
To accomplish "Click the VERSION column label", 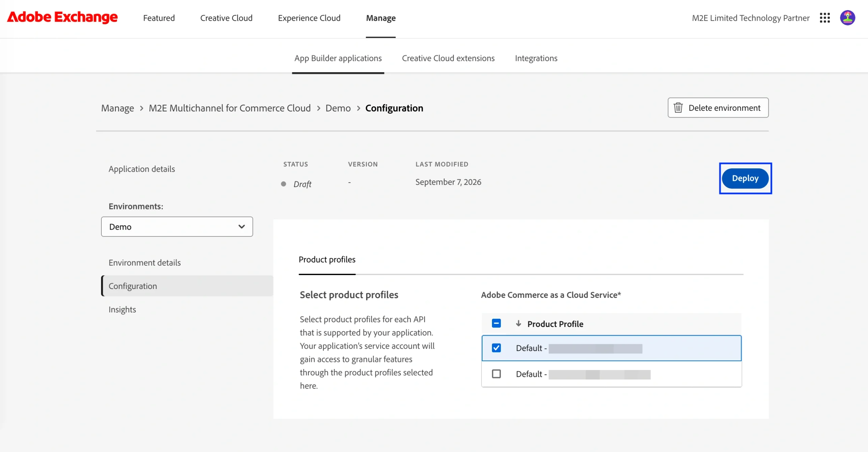I will pos(362,164).
